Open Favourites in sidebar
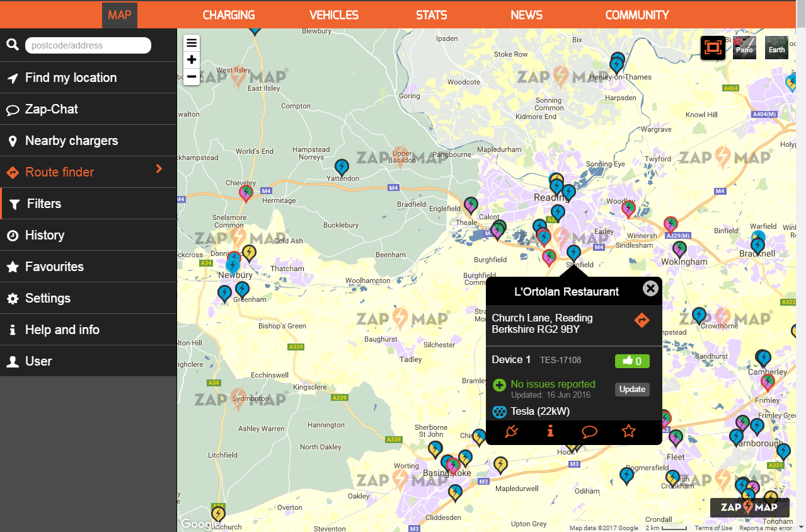Image resolution: width=806 pixels, height=532 pixels. [88, 267]
